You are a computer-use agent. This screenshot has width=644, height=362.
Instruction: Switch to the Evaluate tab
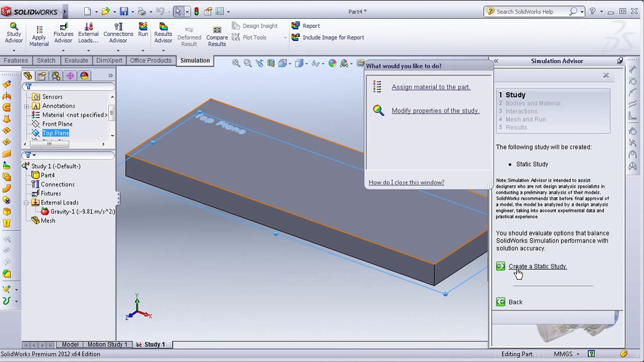pyautogui.click(x=76, y=60)
